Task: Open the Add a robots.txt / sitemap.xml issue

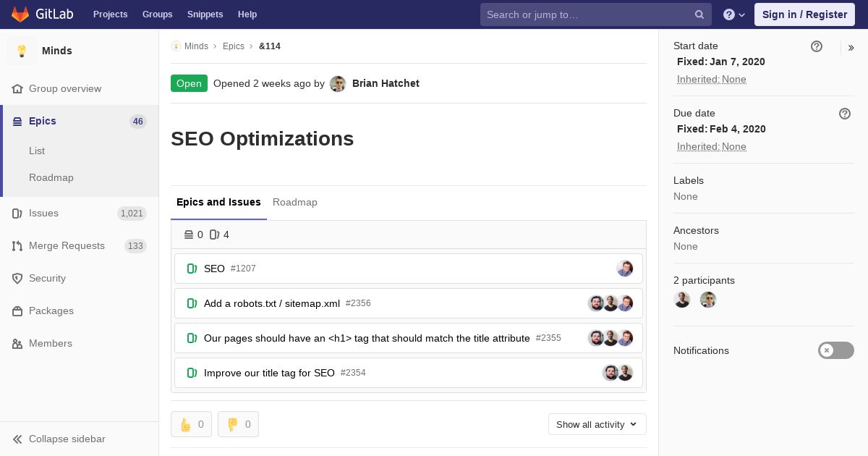Action: coord(272,303)
